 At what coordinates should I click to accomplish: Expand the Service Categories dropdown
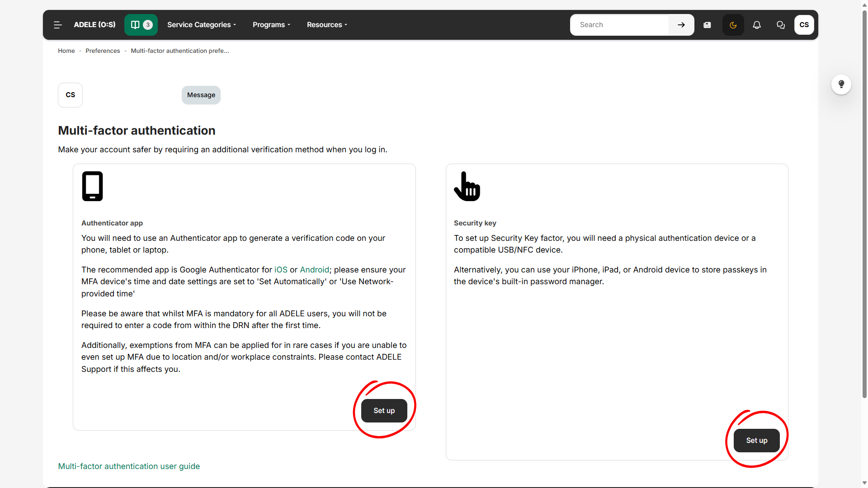click(202, 25)
